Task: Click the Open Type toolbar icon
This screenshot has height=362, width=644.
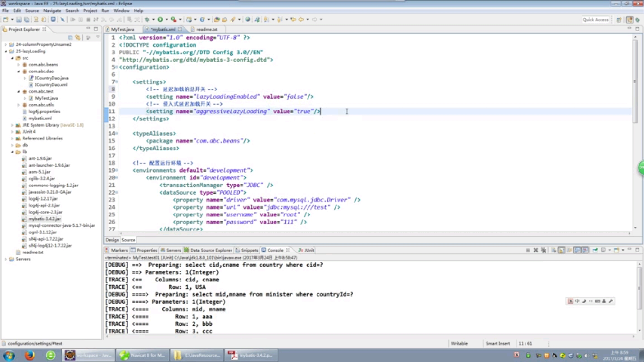Action: click(x=217, y=20)
